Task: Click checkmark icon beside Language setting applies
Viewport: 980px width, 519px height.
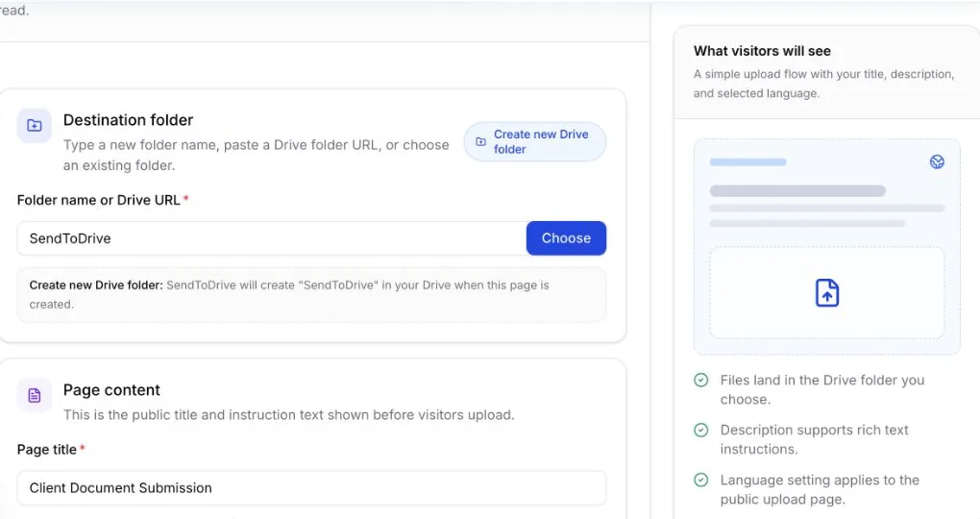Action: (x=701, y=481)
